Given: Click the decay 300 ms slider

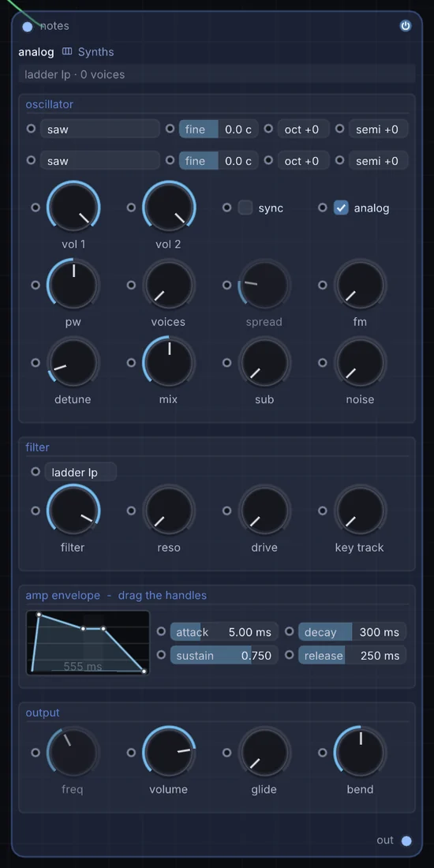Looking at the screenshot, I should [x=353, y=631].
